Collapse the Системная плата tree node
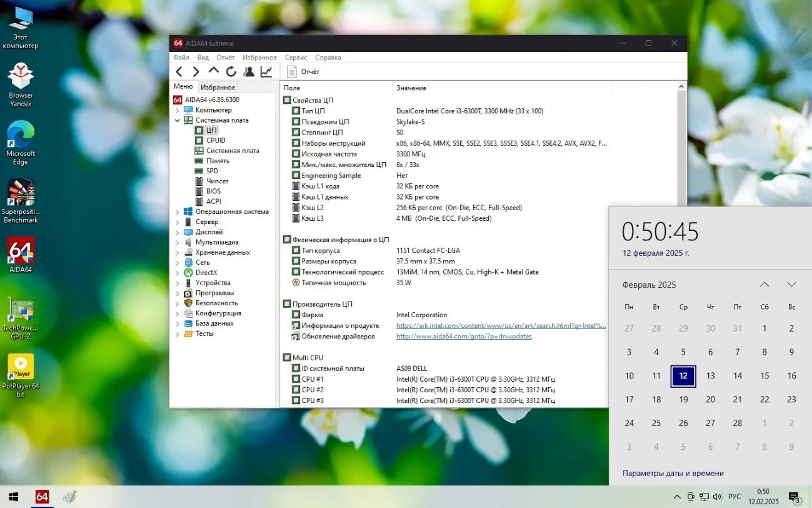812x508 pixels. 178,120
